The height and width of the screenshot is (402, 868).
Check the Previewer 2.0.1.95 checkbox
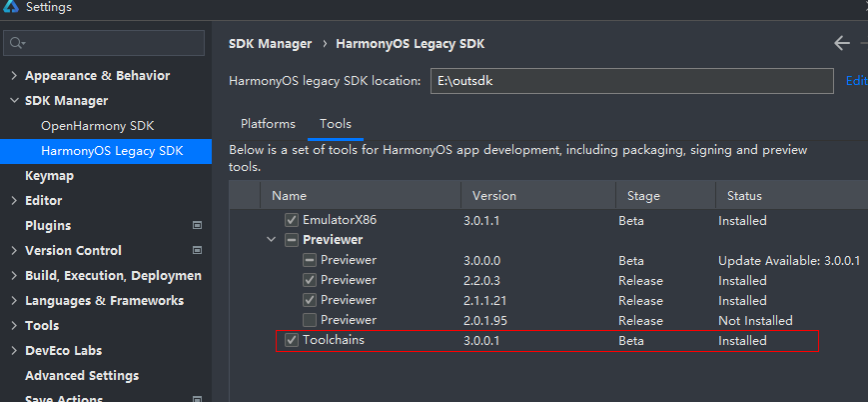[310, 320]
